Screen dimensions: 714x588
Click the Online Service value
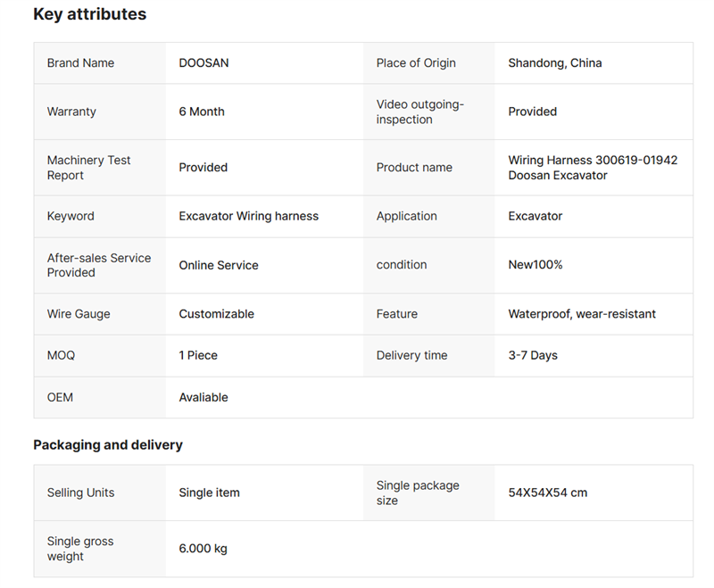point(219,265)
